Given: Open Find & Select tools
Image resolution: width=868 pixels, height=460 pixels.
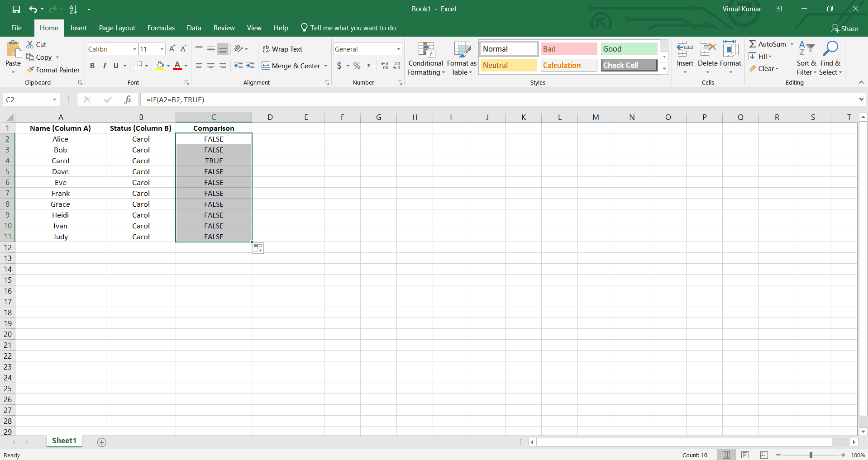Looking at the screenshot, I should coord(830,58).
